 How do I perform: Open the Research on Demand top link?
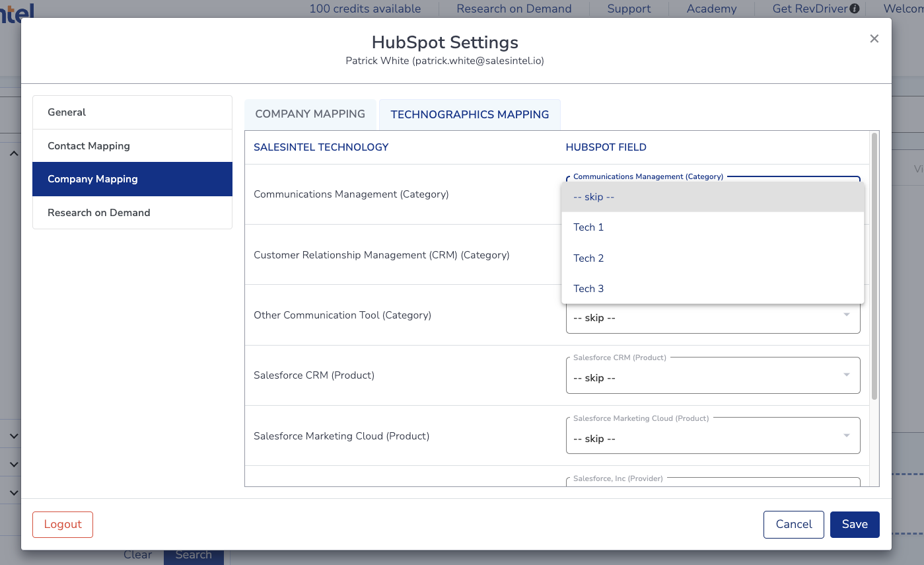pyautogui.click(x=514, y=9)
